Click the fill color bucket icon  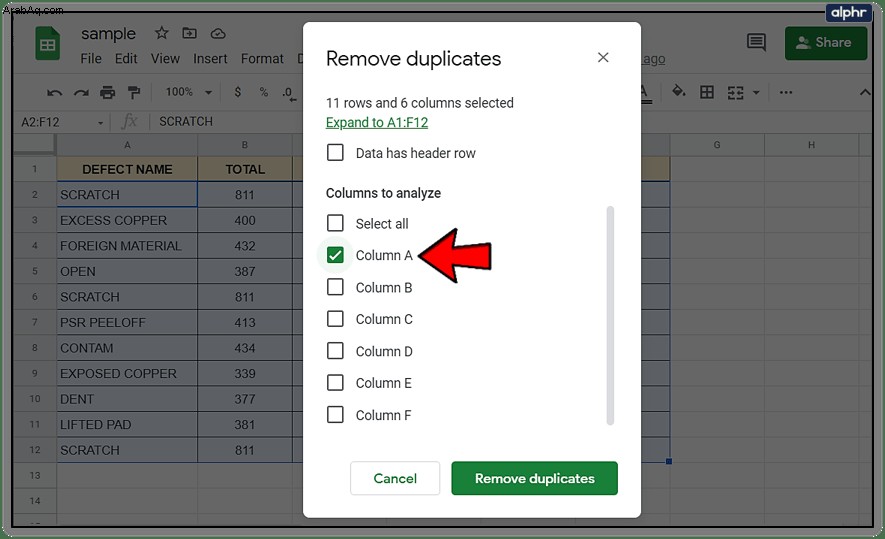pos(678,91)
